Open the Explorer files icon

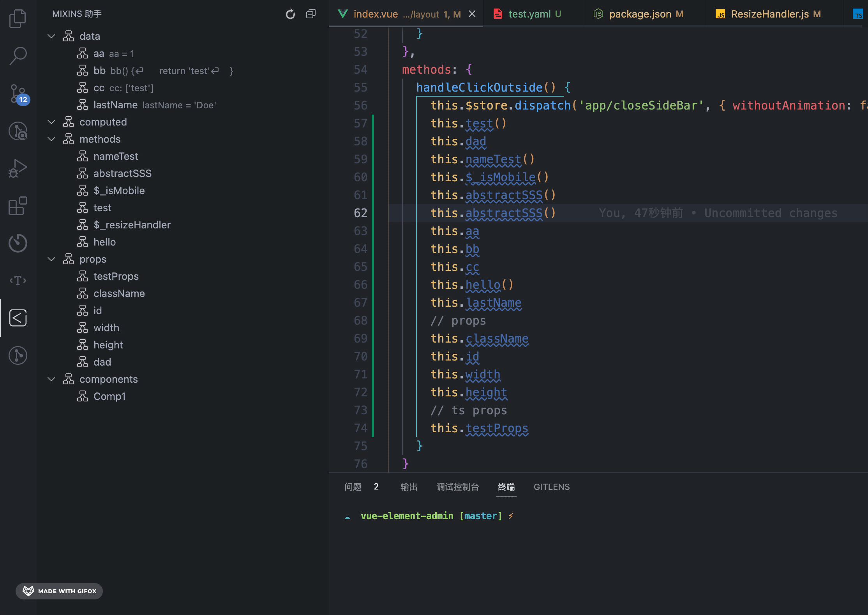tap(18, 18)
